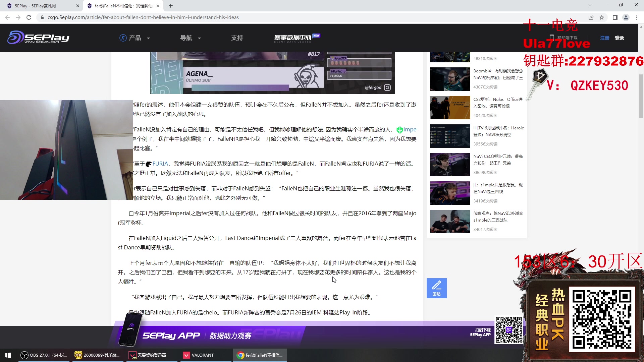644x362 pixels.
Task: Open the Chrome profile avatar
Action: point(626,17)
